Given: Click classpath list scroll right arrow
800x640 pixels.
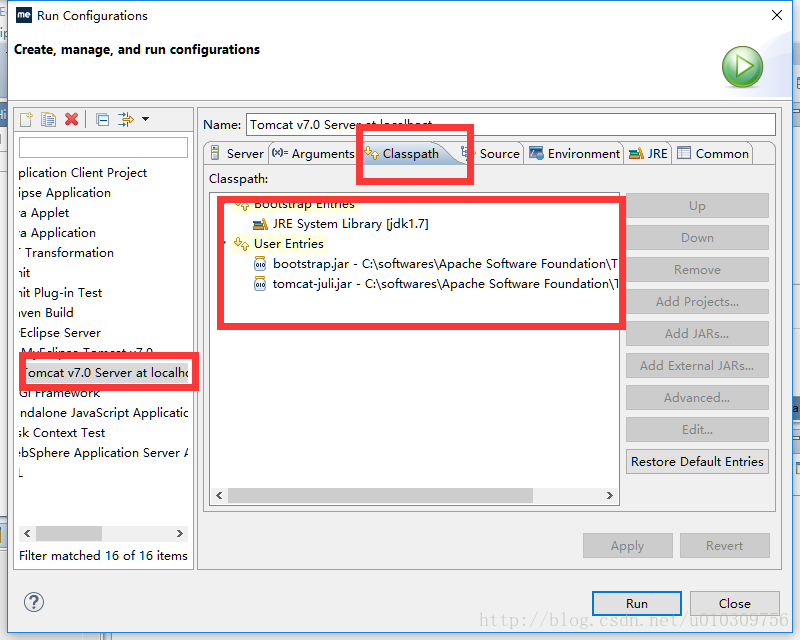Looking at the screenshot, I should (610, 495).
